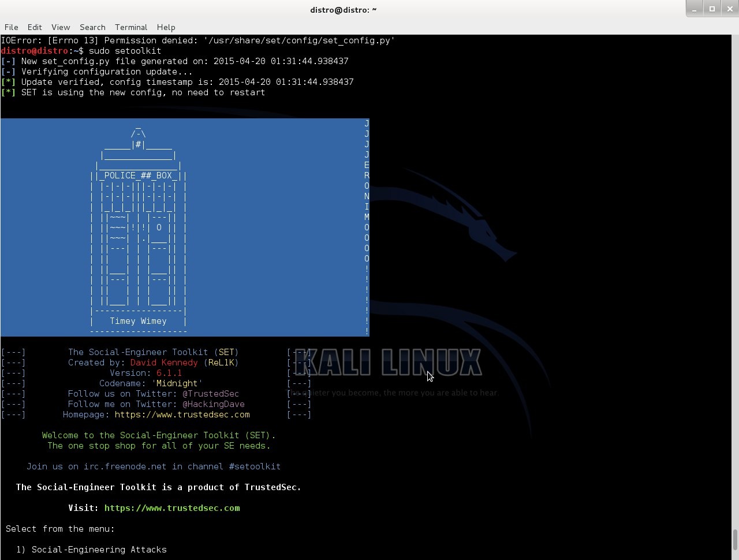Click the POLICE BOX ASCII text
The width and height of the screenshot is (739, 560).
(x=138, y=176)
